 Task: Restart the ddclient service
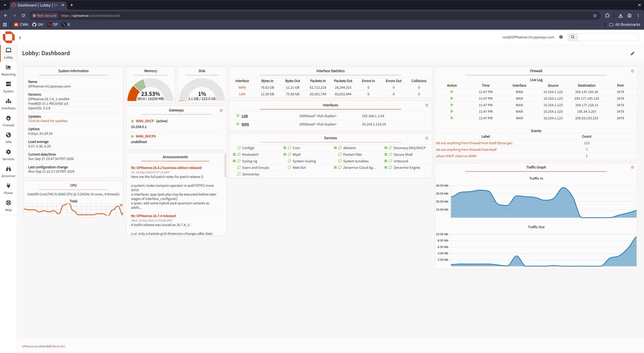[x=340, y=148]
